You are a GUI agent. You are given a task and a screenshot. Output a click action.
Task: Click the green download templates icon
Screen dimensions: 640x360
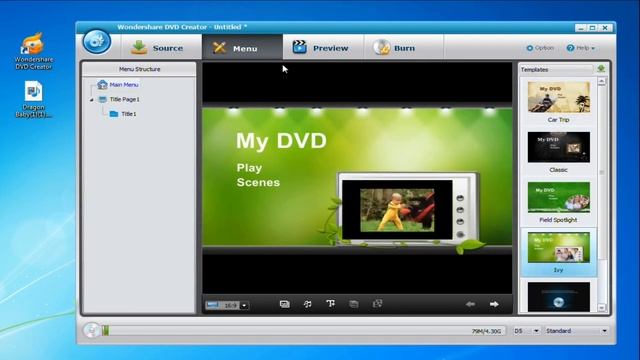coord(601,69)
